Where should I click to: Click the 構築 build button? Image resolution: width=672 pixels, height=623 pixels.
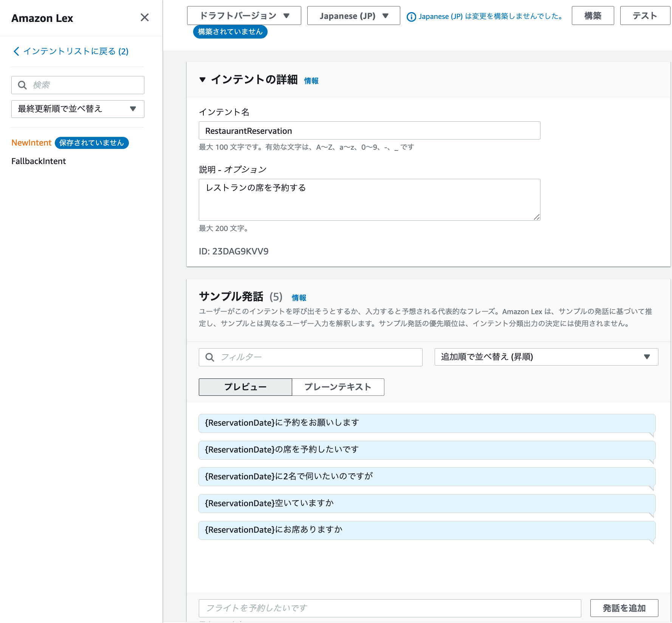tap(593, 16)
